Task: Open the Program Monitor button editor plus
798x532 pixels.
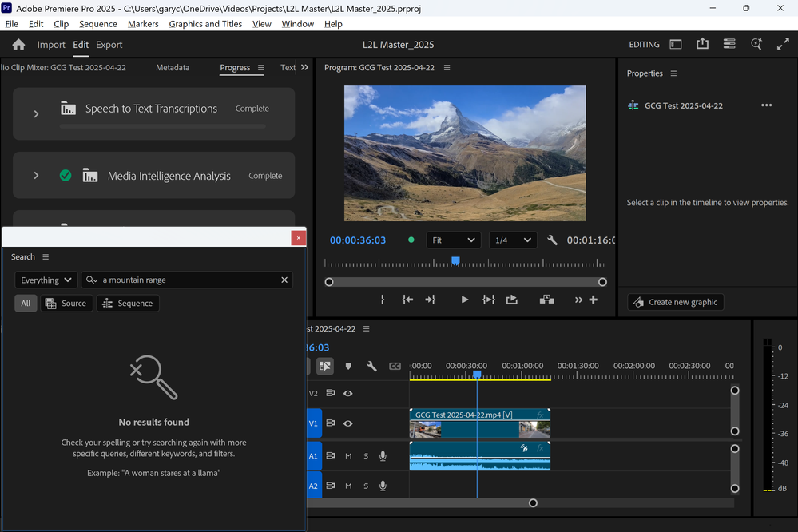Action: (x=594, y=300)
